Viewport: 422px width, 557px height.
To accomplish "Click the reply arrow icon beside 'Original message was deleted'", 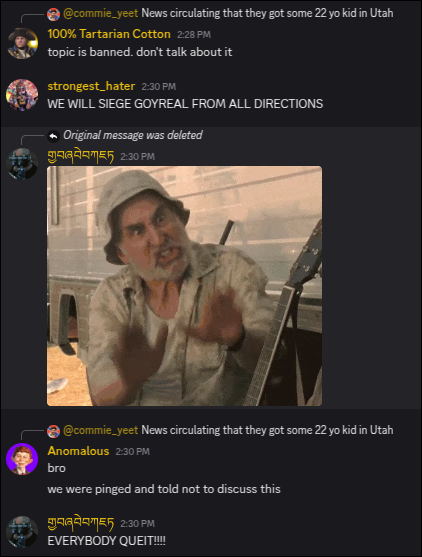I will tap(53, 136).
